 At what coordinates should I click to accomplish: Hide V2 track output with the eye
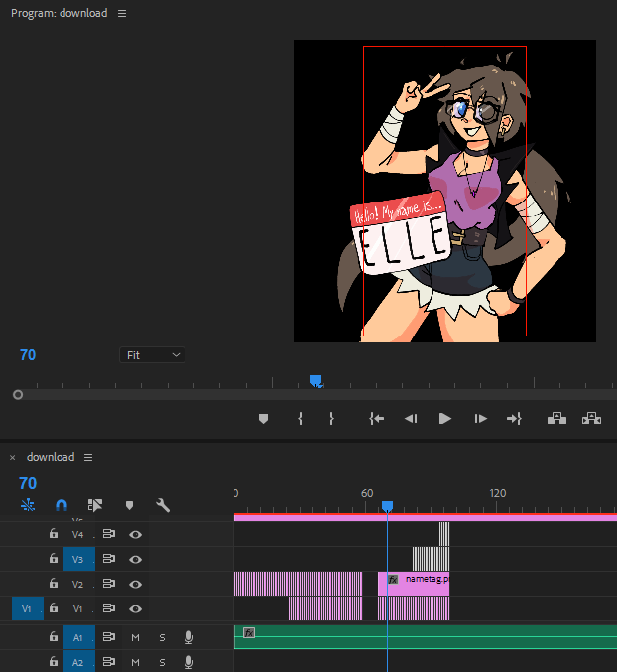[135, 584]
